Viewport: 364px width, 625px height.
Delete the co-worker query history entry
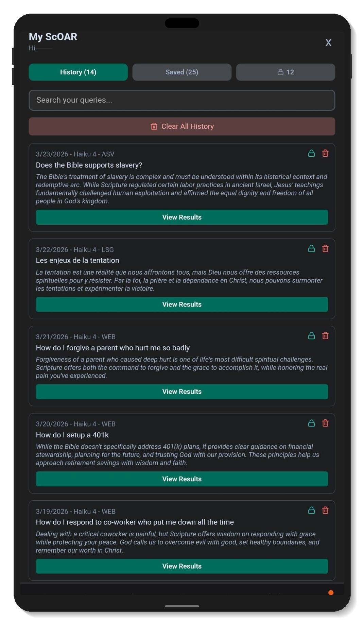pyautogui.click(x=325, y=510)
